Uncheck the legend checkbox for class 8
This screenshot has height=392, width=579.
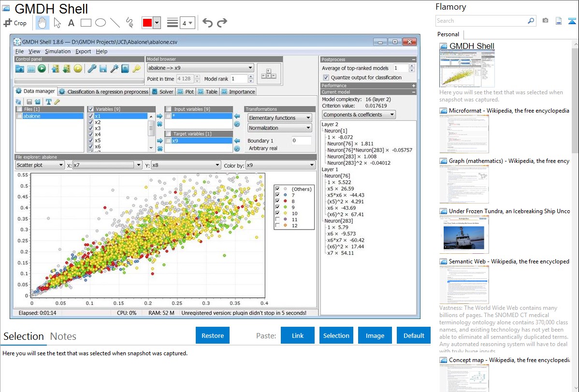tap(277, 201)
